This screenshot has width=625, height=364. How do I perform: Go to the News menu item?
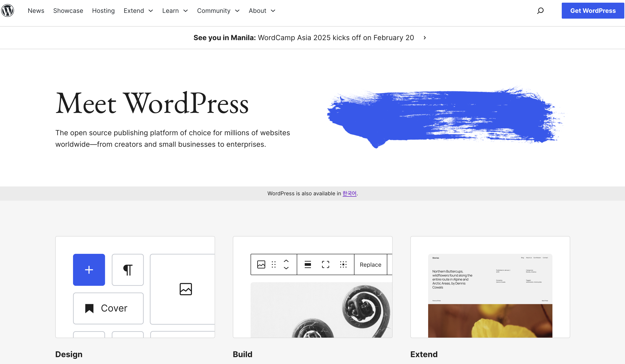(36, 11)
